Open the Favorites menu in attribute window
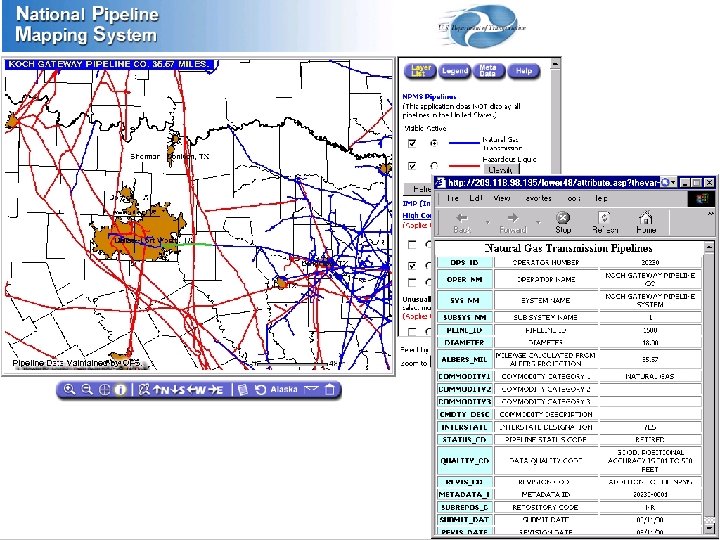Viewport: 720px width, 540px height. (x=538, y=198)
